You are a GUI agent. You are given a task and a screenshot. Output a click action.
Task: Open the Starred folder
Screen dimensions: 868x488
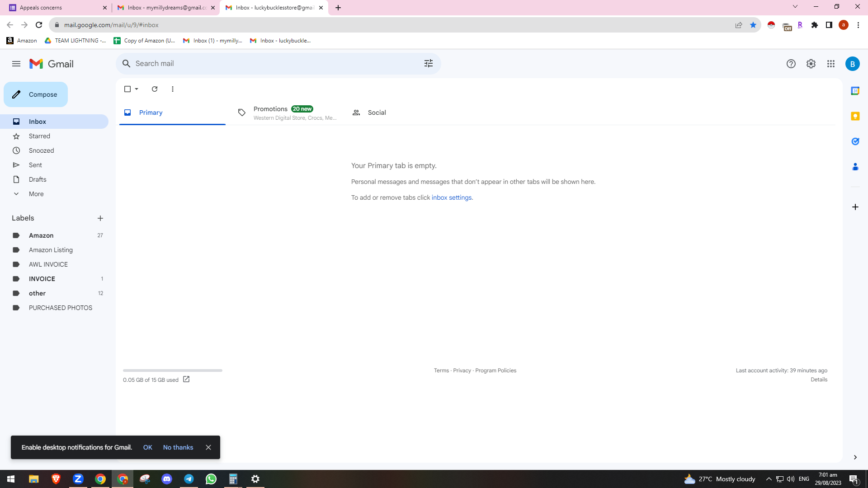(54, 136)
